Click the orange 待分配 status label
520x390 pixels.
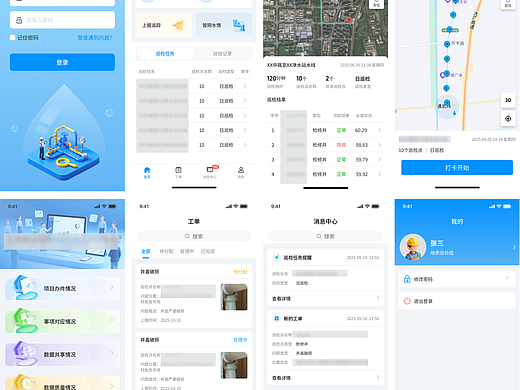pyautogui.click(x=240, y=272)
